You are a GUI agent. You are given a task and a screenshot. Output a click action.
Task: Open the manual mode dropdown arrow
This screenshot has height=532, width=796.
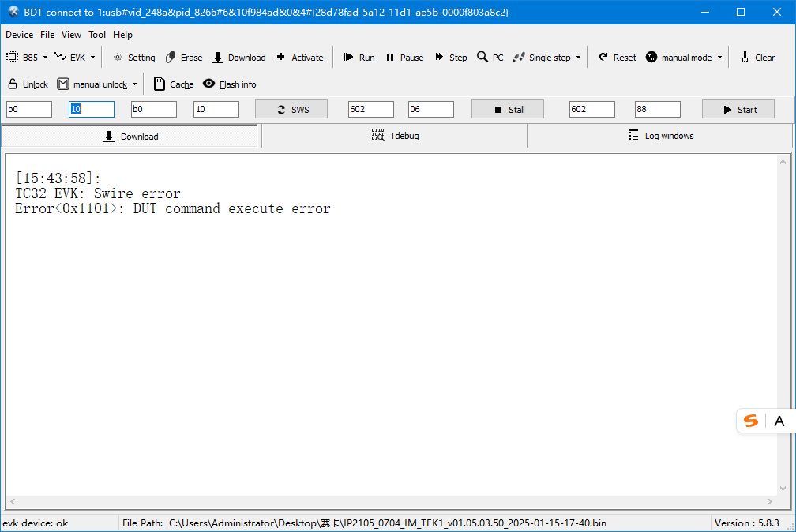(x=720, y=58)
